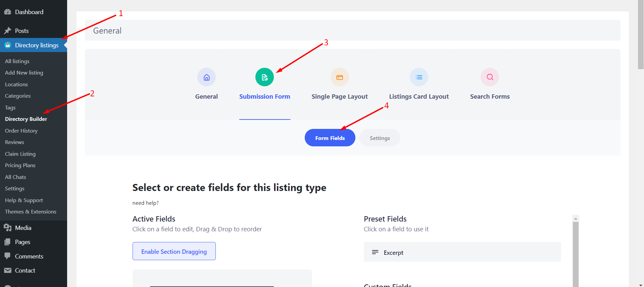Open the need help? link

click(145, 203)
